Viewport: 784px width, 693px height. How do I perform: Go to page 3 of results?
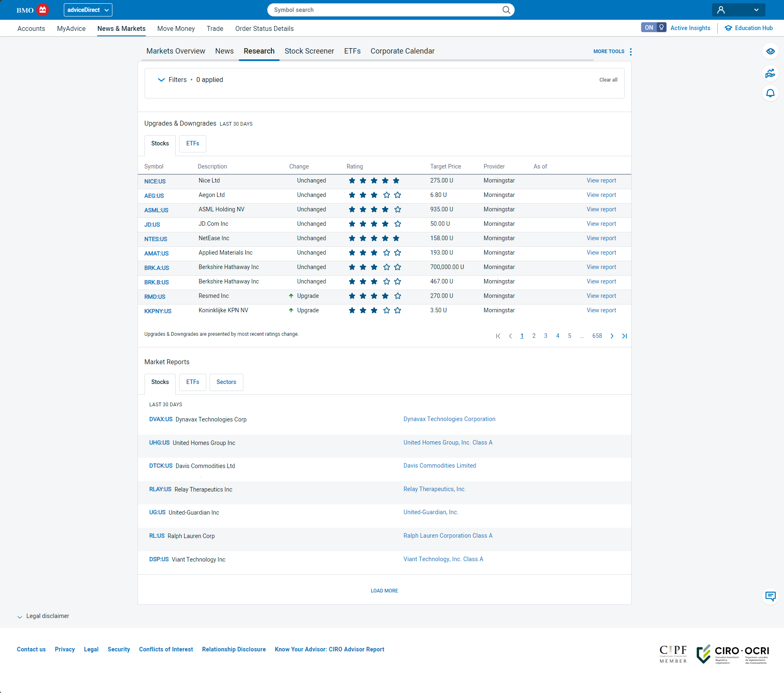[546, 336]
